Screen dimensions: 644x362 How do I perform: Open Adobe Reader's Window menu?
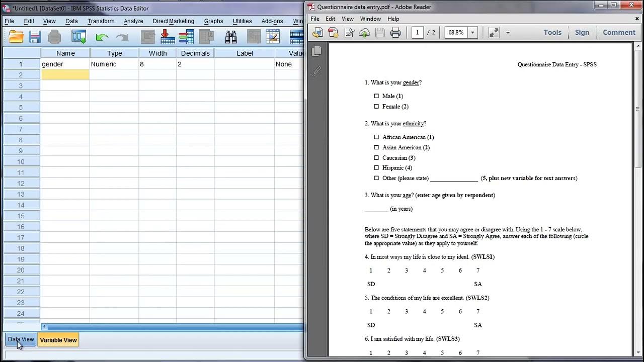[370, 19]
